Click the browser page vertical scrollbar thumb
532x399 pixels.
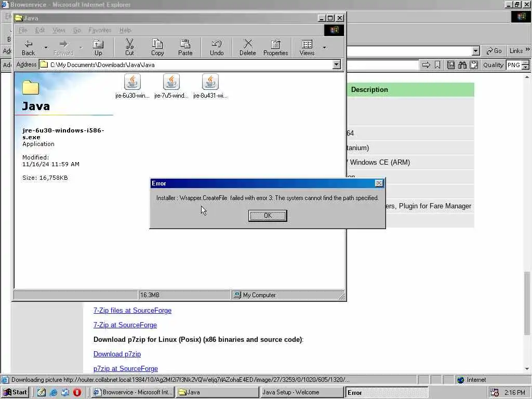(x=527, y=303)
